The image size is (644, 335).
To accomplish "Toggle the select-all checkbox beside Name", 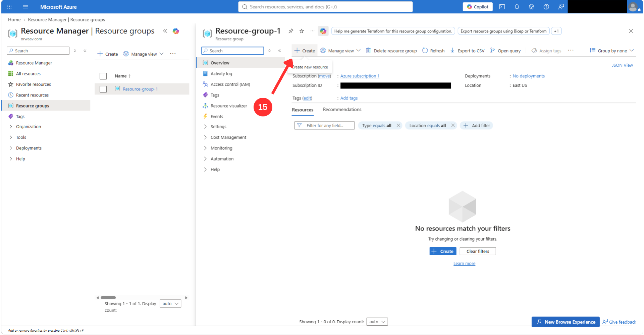I will coord(103,76).
